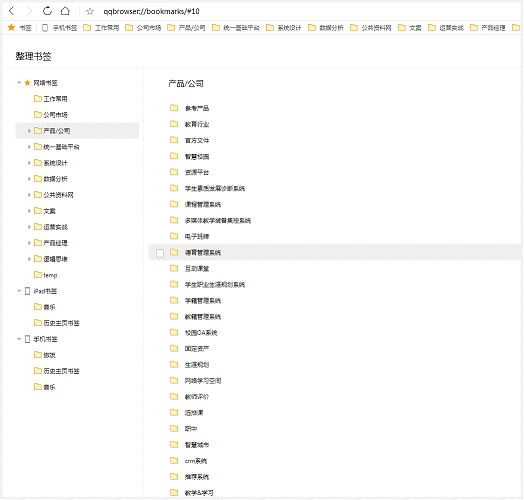The height and width of the screenshot is (500, 524).
Task: Open 公共资料网 folder in the bookmarks bar
Action: [371, 28]
